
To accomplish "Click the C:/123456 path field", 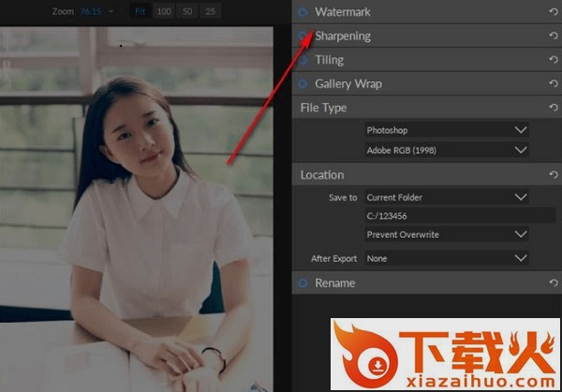I will pyautogui.click(x=447, y=216).
